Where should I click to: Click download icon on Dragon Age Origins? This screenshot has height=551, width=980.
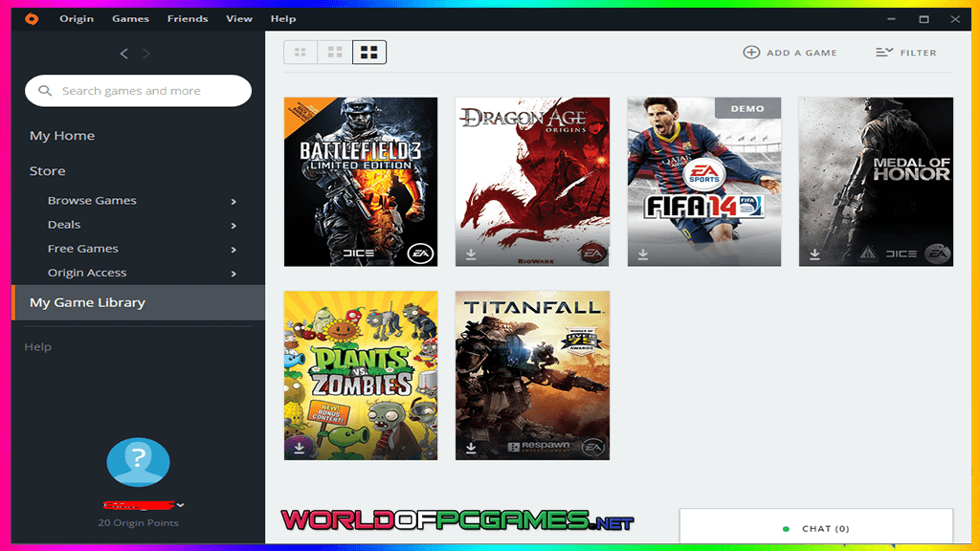pyautogui.click(x=471, y=254)
